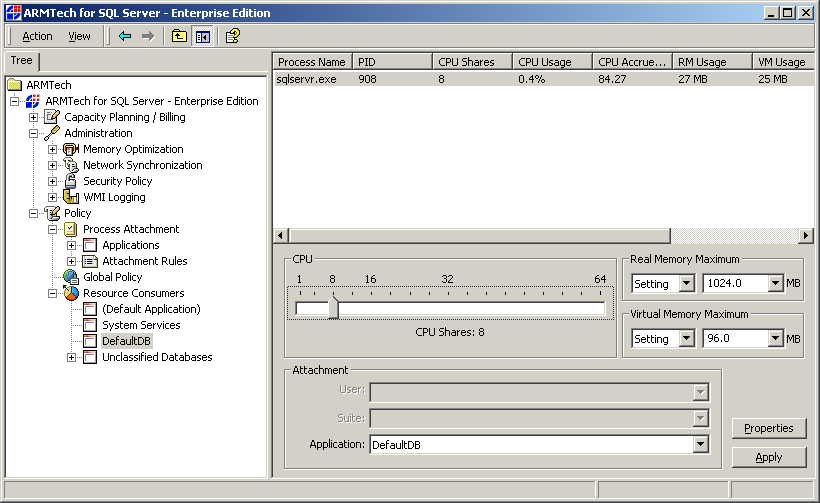Click the CPU slider track near 32
This screenshot has height=503, width=820.
[448, 309]
